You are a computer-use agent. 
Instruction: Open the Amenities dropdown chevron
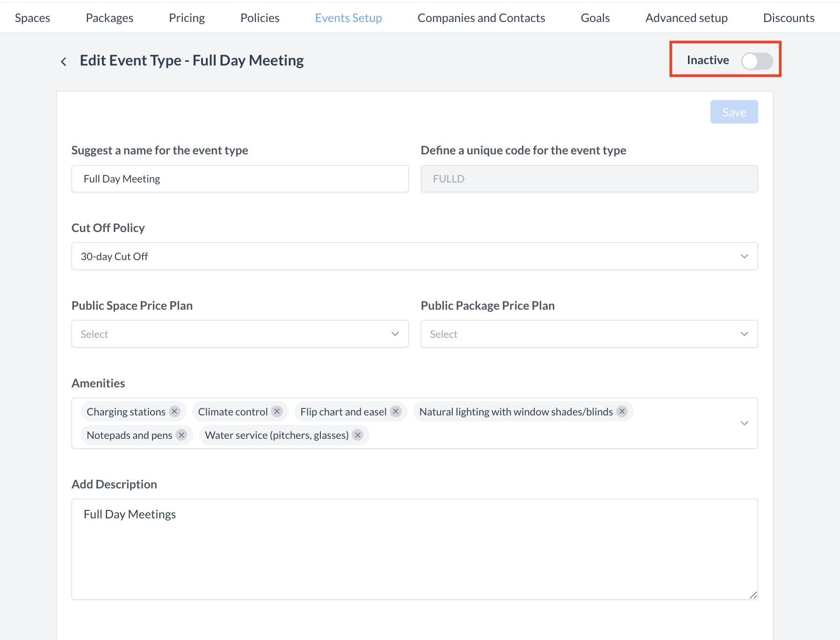744,423
